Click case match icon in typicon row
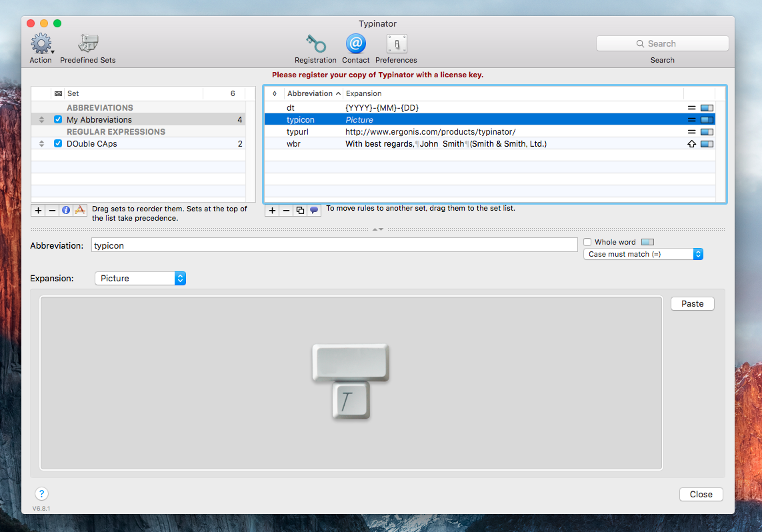762x532 pixels. click(691, 119)
